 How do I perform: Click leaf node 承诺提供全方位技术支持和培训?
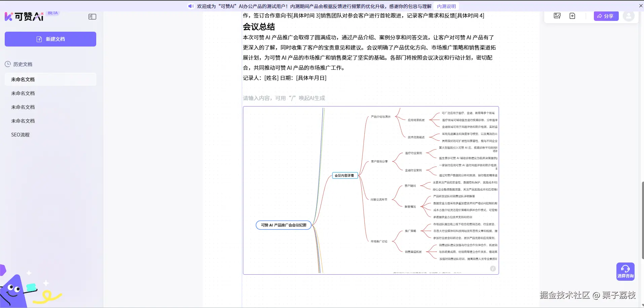pyautogui.click(x=453, y=217)
